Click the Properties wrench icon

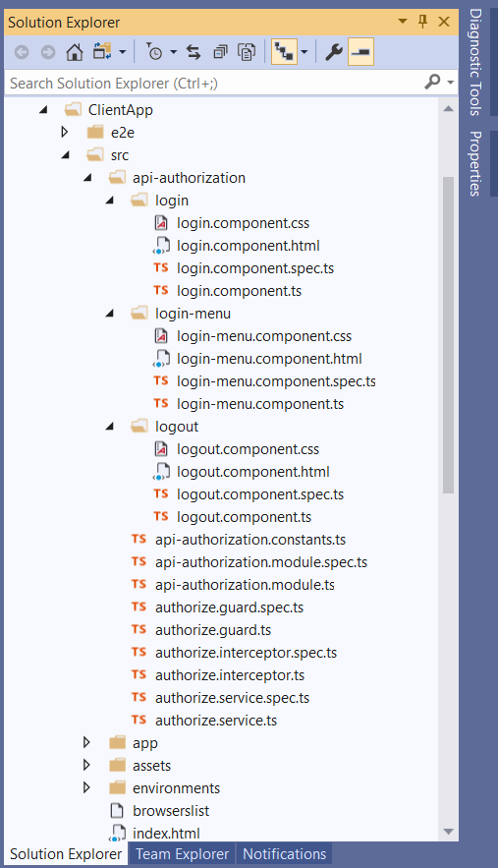(334, 52)
